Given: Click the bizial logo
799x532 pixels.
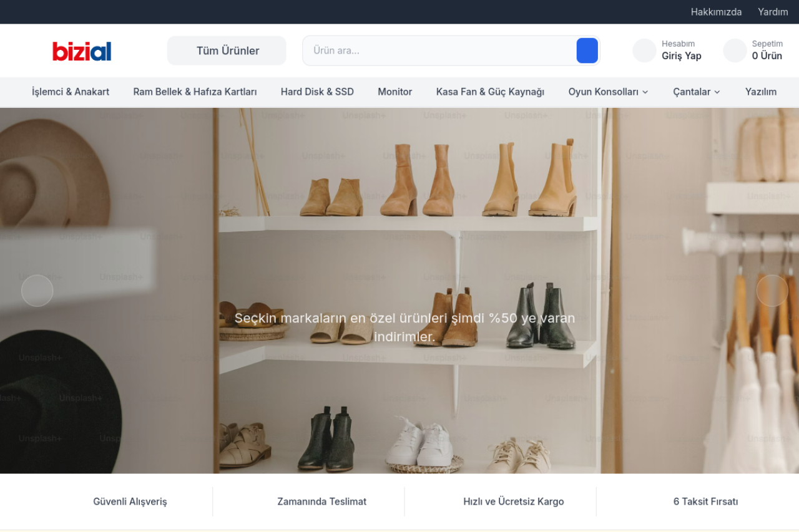Looking at the screenshot, I should pyautogui.click(x=82, y=51).
